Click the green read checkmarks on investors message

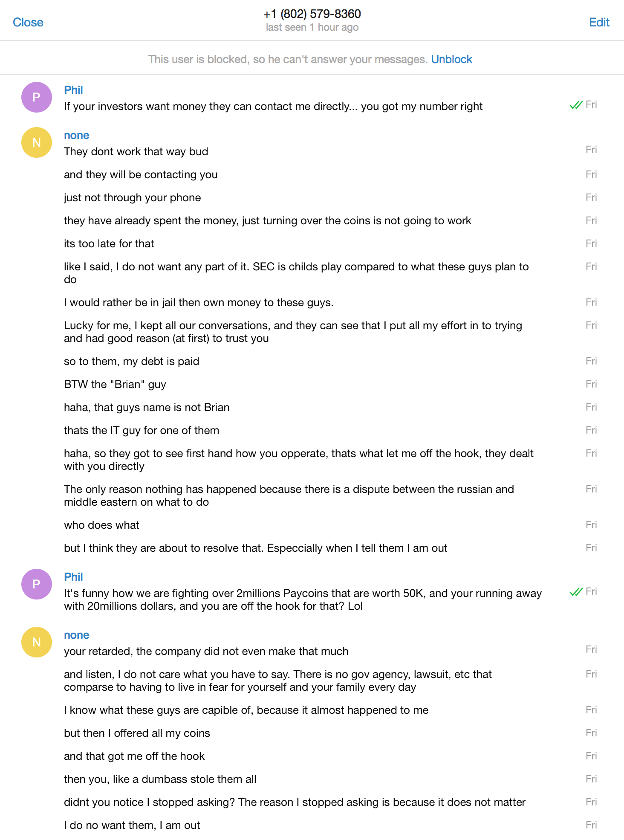[576, 105]
